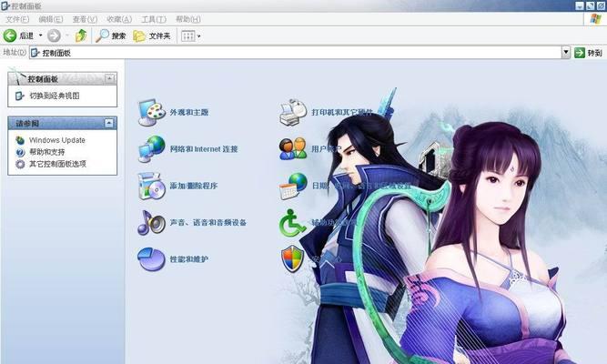Click the Folders toolbar button
Screen dimensions: 607x364
point(152,35)
